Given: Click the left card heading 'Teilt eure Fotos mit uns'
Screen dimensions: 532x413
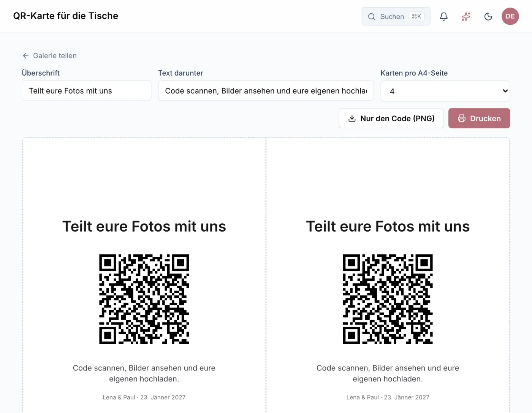Looking at the screenshot, I should tap(144, 226).
